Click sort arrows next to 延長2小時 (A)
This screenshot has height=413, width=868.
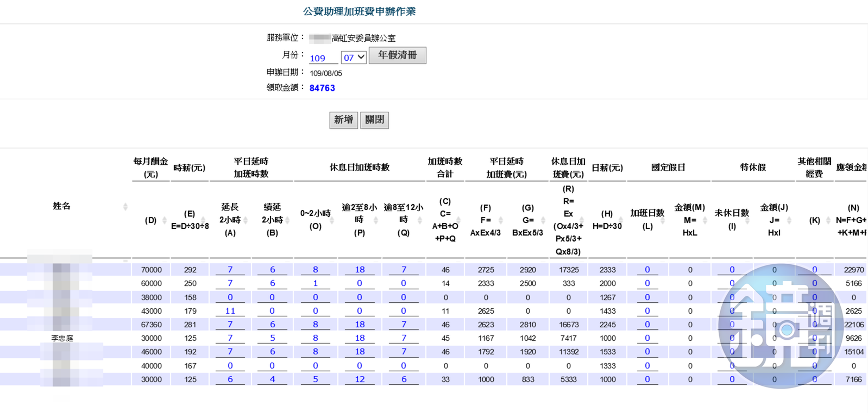click(246, 220)
